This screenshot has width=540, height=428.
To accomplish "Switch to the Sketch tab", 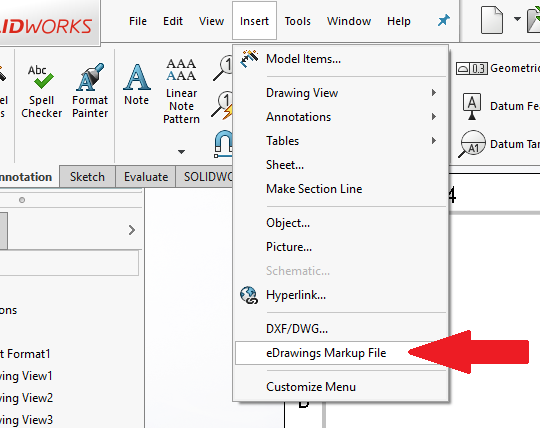I will [87, 177].
